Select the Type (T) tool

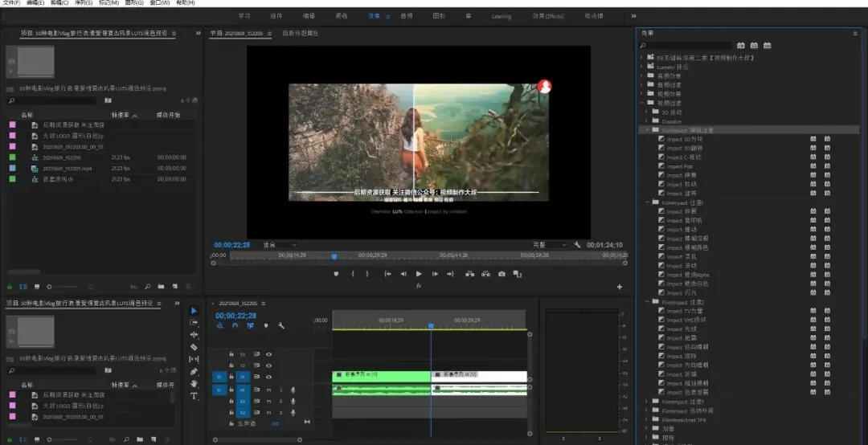194,396
